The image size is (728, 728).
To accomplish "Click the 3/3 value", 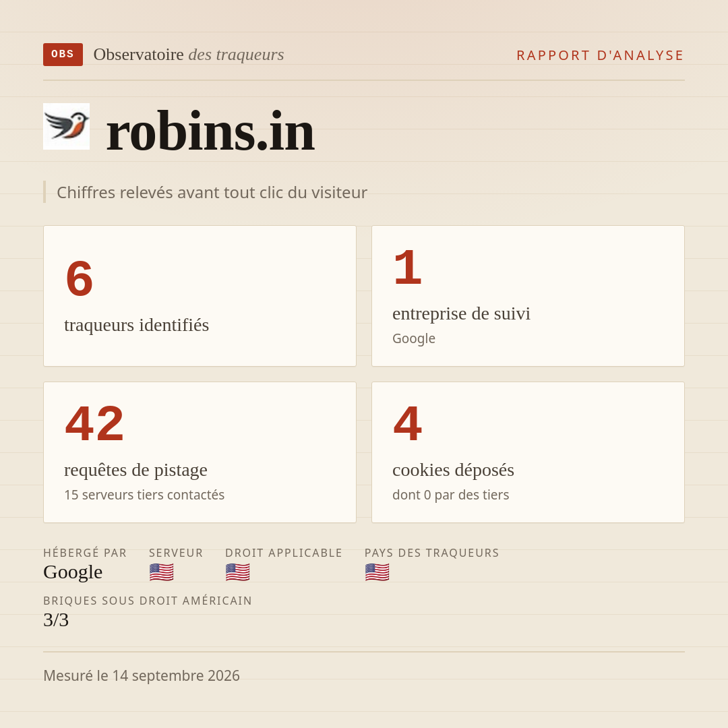I will coord(56,620).
